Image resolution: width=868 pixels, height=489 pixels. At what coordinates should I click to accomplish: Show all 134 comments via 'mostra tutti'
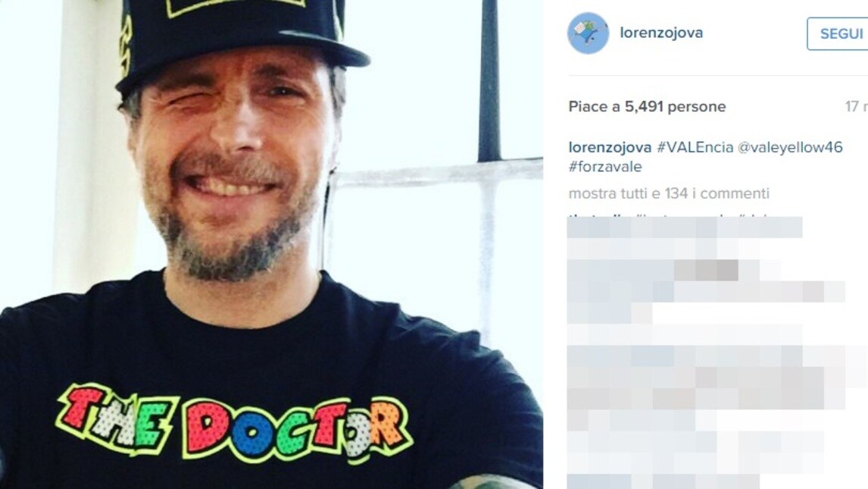click(x=669, y=195)
